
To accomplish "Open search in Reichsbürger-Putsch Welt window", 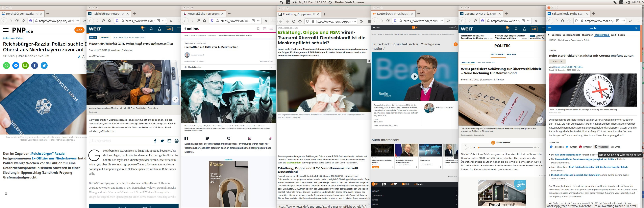I will pos(151,29).
